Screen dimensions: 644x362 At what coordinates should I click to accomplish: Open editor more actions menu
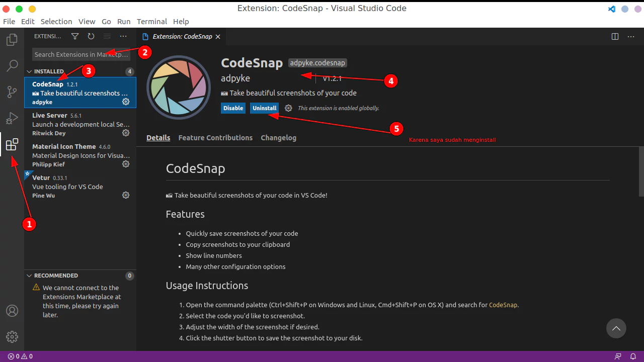coord(631,36)
